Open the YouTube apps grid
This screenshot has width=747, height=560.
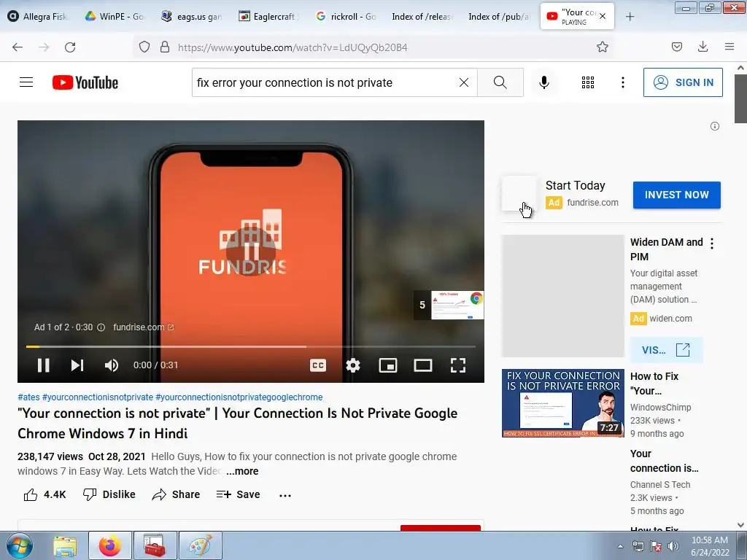[588, 82]
